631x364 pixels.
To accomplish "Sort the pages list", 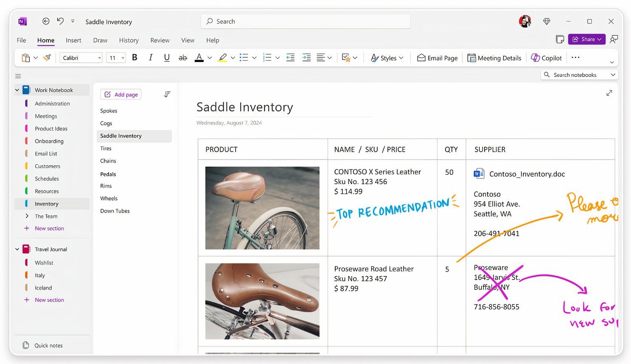I will pos(167,94).
